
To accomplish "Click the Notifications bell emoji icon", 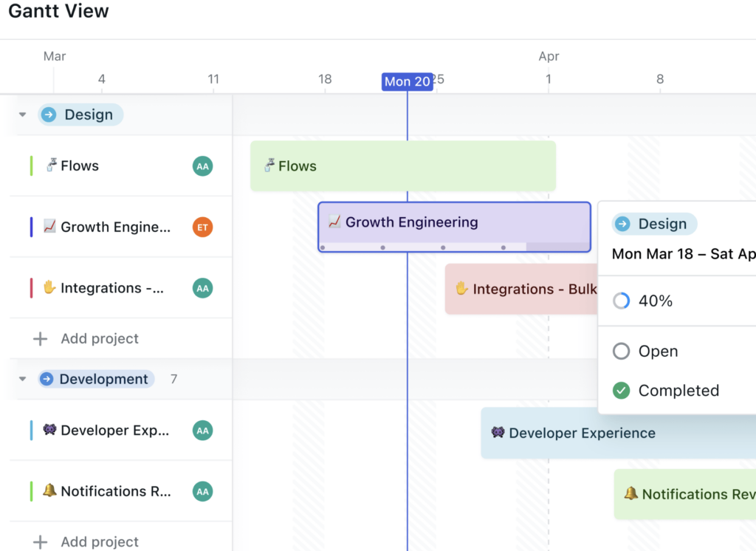I will click(x=48, y=491).
